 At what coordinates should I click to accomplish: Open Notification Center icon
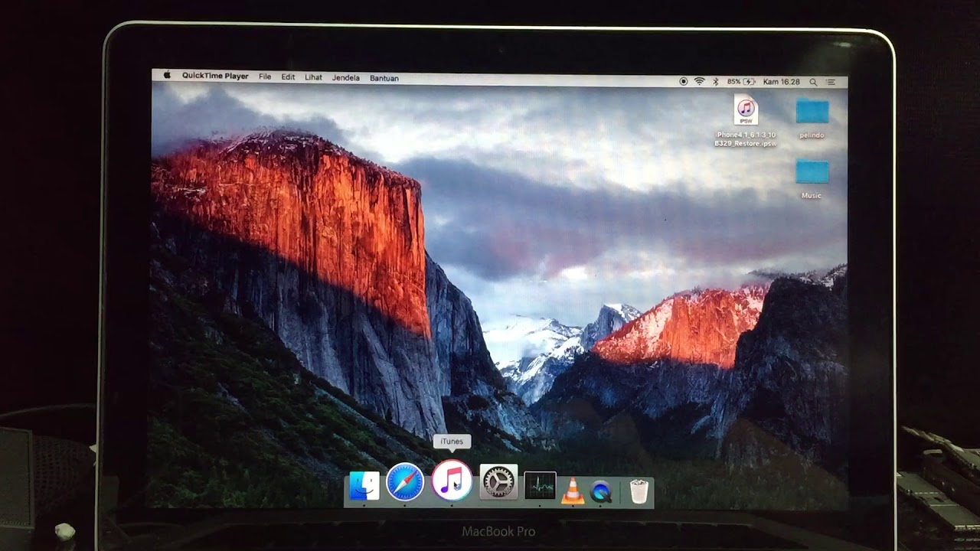831,82
